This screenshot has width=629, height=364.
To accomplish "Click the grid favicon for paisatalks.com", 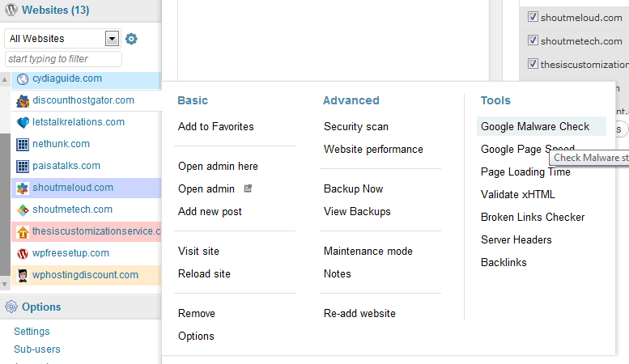I will point(23,166).
